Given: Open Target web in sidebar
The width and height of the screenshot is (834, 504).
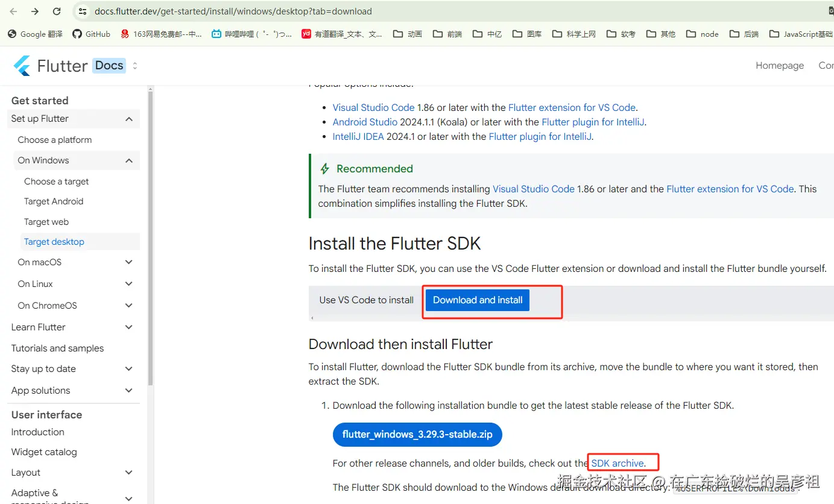Looking at the screenshot, I should tap(46, 222).
